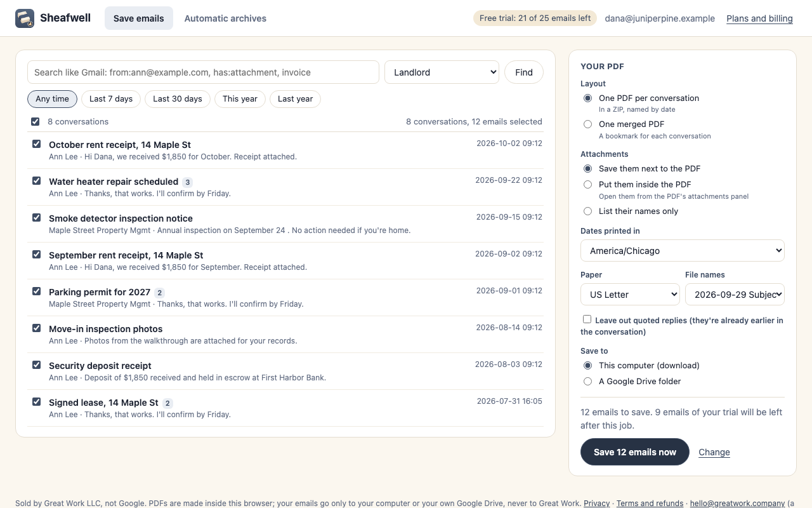Screen dimensions: 812x508
Task: Filter by This year
Action: pos(240,99)
